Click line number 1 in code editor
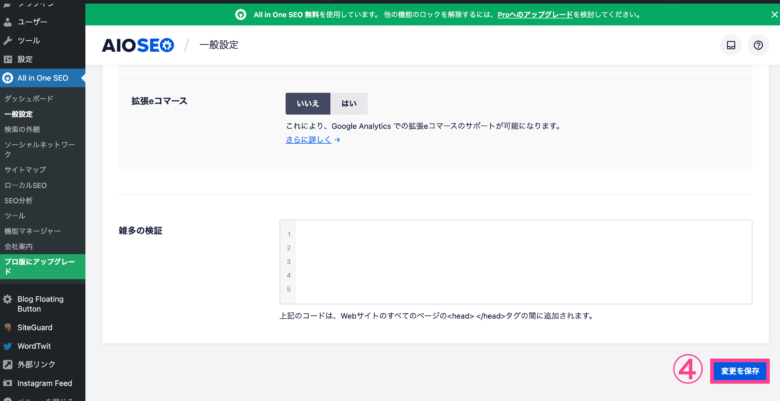 tap(289, 234)
